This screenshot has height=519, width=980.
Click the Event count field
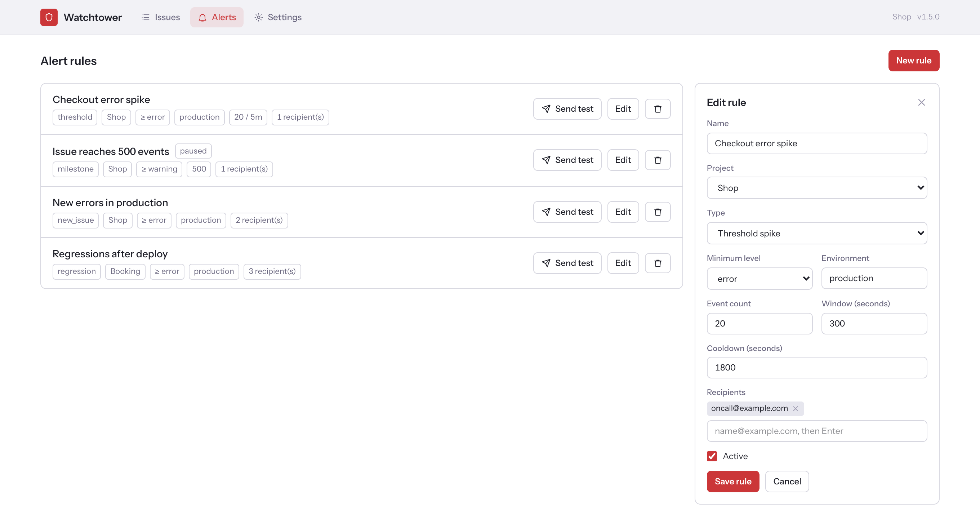(759, 323)
